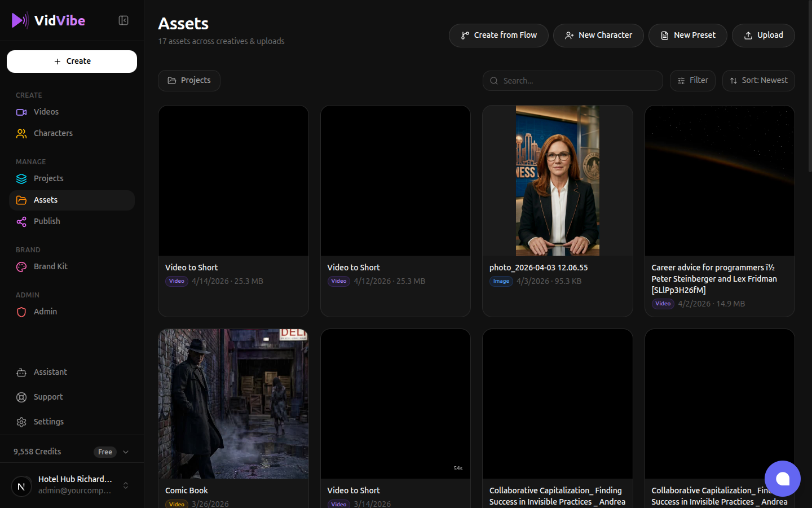Click the New Preset document icon
Viewport: 812px width, 508px height.
pyautogui.click(x=665, y=36)
